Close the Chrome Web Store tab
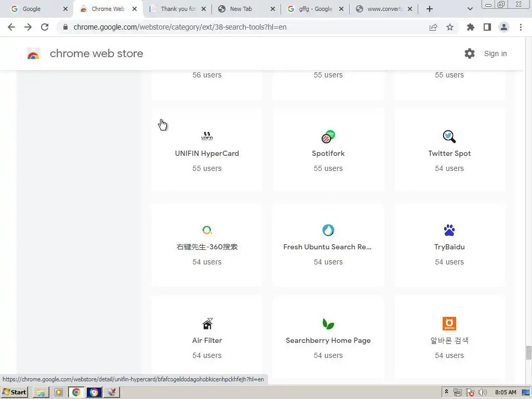532x399 pixels. coord(135,9)
